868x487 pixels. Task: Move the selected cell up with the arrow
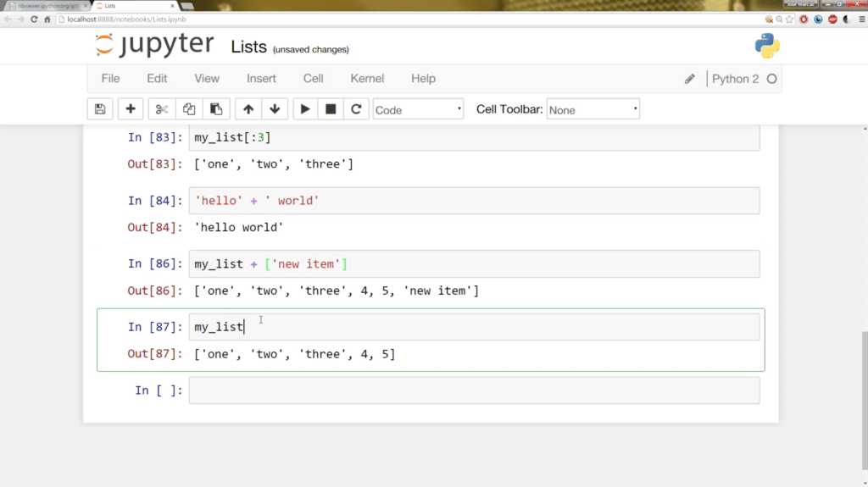(248, 109)
